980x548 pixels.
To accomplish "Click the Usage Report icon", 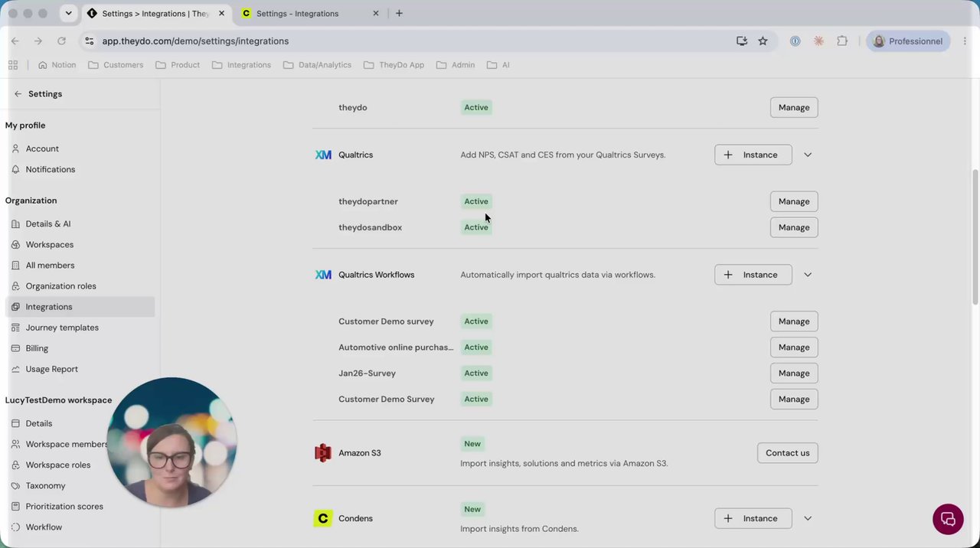I will [15, 368].
